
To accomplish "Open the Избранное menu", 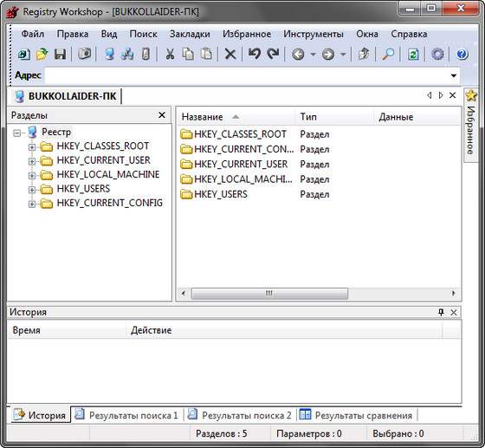I will (247, 34).
